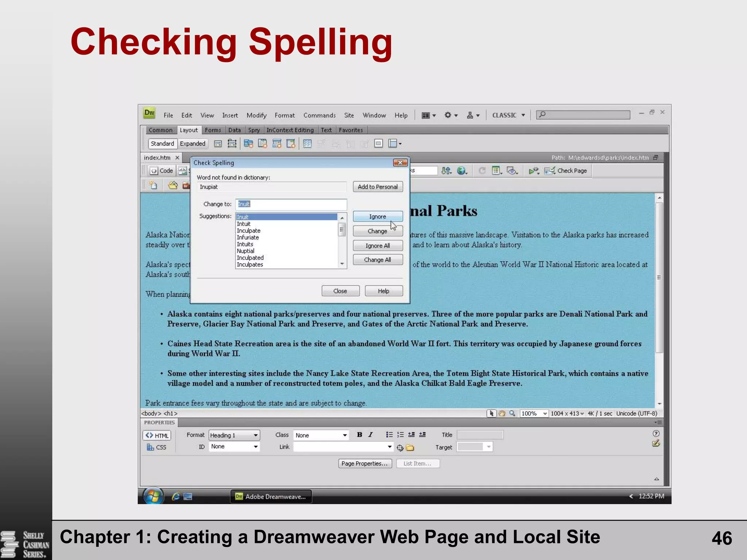Switch to the Spry insert tab

tap(254, 130)
